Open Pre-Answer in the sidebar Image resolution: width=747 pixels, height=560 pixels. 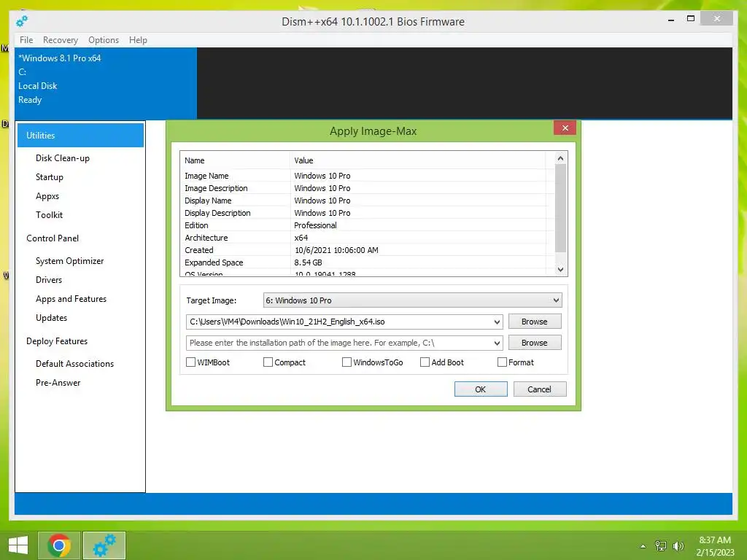coord(58,383)
